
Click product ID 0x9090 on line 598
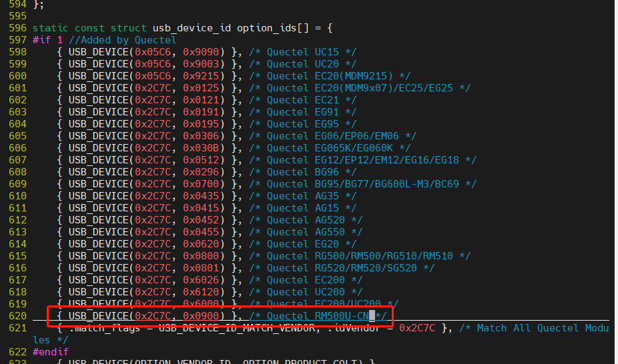[201, 52]
